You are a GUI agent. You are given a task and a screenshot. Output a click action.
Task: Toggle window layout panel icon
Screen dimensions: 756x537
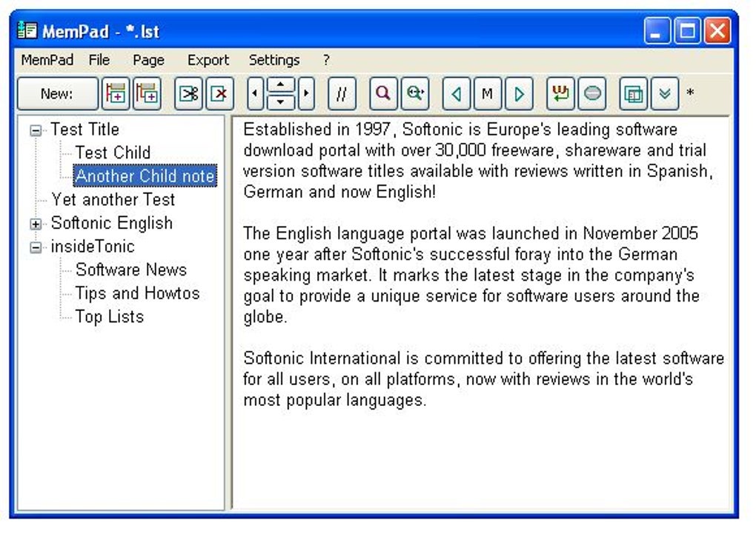point(634,93)
